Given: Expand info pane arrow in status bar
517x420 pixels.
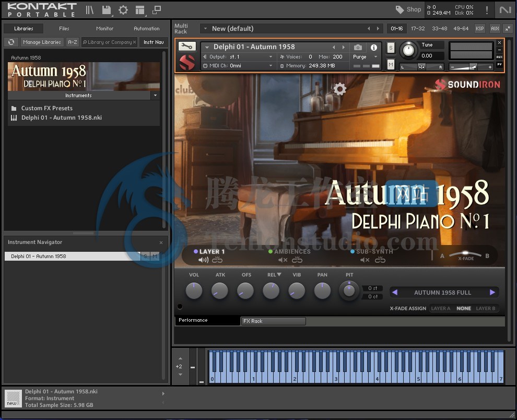Looking at the screenshot, I should pyautogui.click(x=163, y=393).
